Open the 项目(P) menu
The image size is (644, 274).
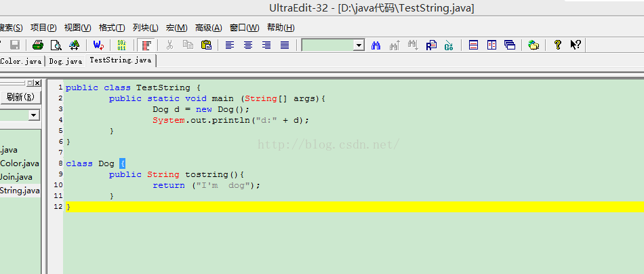coord(43,28)
